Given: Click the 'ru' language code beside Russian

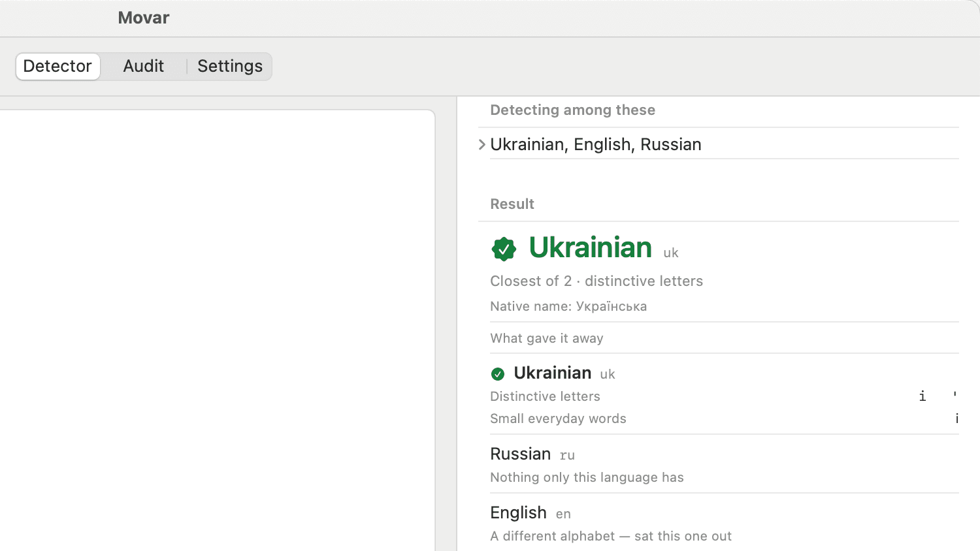Looking at the screenshot, I should click(567, 455).
